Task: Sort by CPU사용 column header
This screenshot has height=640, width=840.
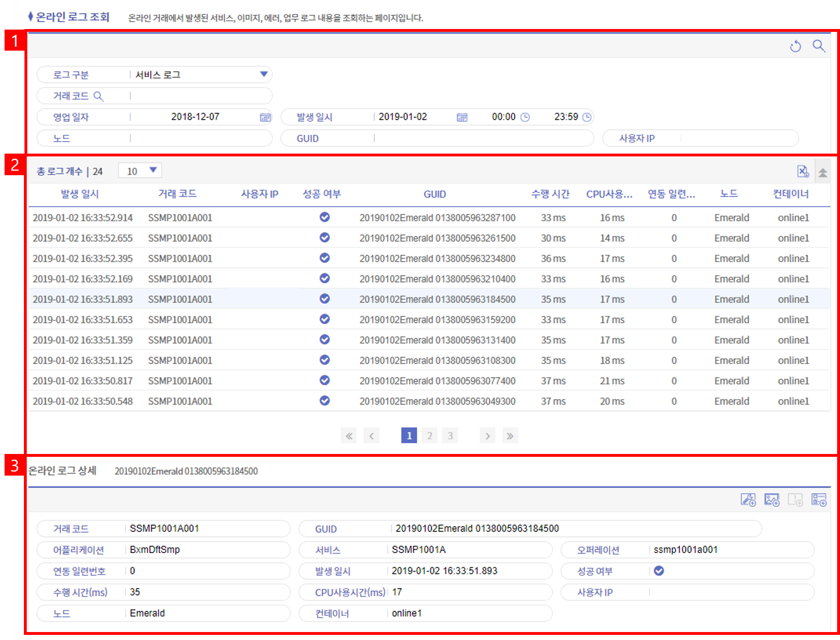Action: (610, 194)
